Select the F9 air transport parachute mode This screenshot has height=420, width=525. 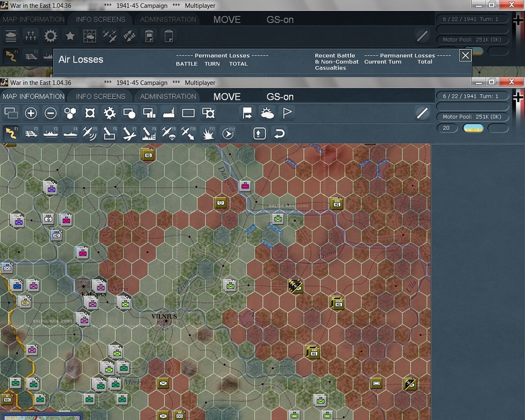click(x=168, y=133)
